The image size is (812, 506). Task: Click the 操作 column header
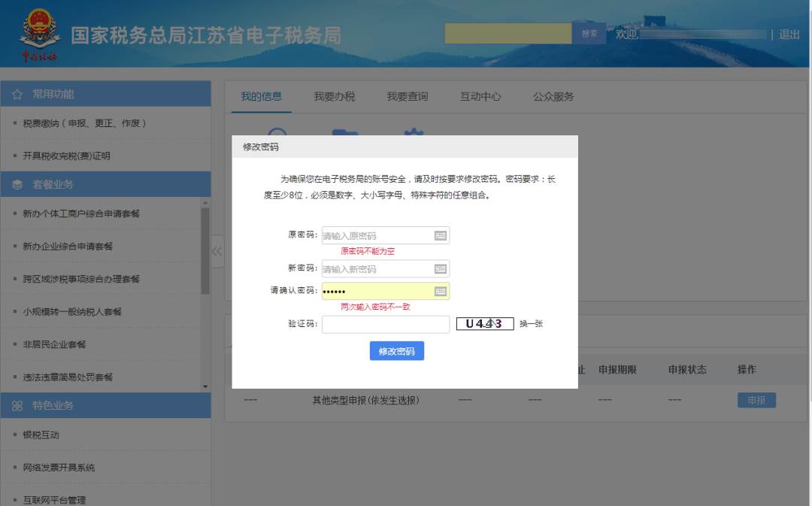click(x=747, y=370)
